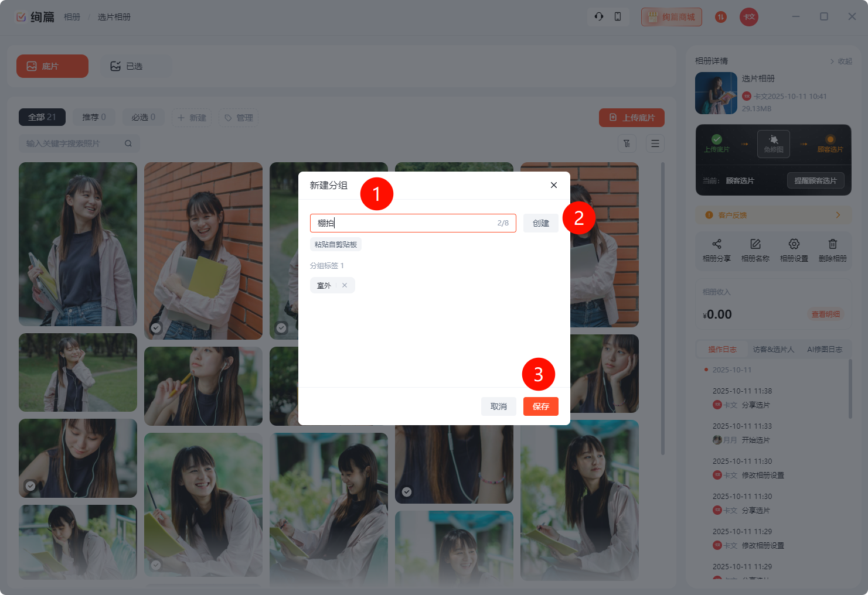Open 相册设置 gear icon
This screenshot has width=868, height=595.
coord(794,244)
